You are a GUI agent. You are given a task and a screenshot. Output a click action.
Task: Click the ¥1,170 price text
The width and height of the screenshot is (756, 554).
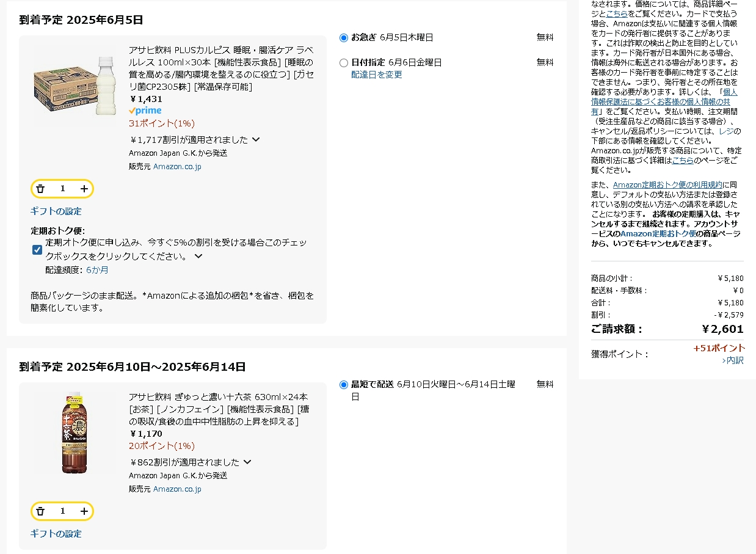pyautogui.click(x=146, y=434)
